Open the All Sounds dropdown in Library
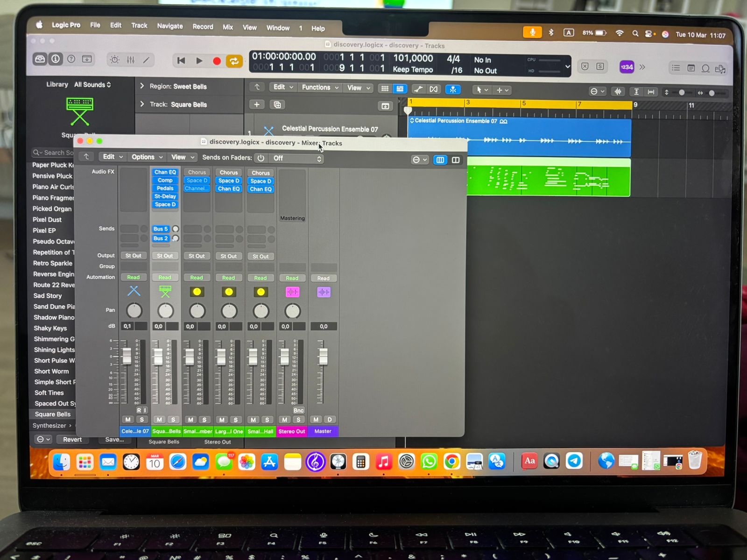The height and width of the screenshot is (560, 747). click(92, 84)
